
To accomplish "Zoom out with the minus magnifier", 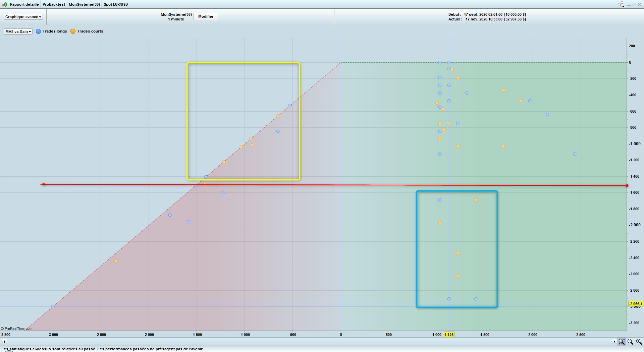I will 630,342.
